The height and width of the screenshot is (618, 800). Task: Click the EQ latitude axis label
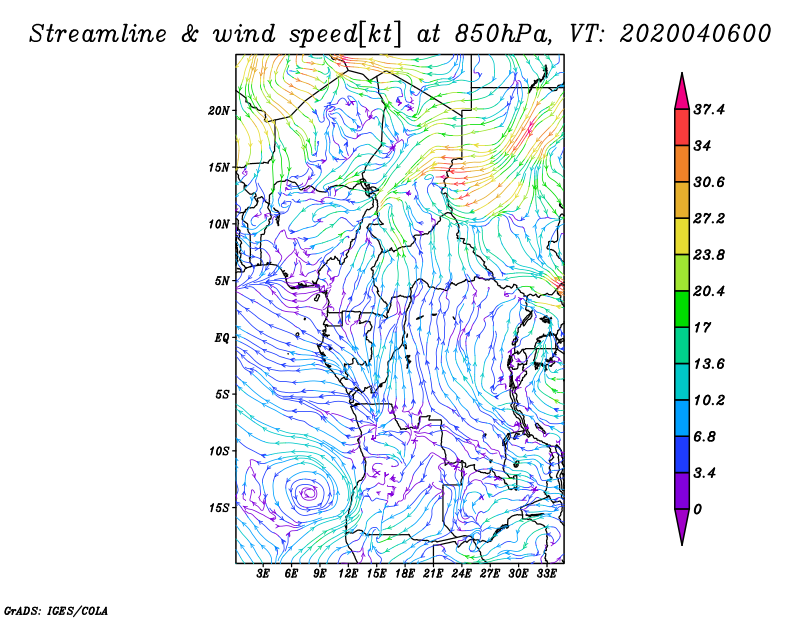[222, 338]
